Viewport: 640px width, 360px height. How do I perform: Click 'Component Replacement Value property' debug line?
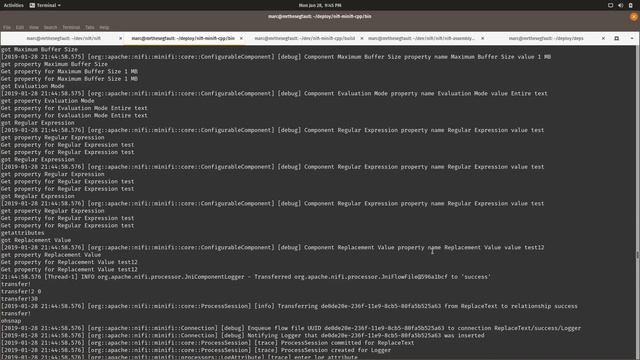pos(272,247)
